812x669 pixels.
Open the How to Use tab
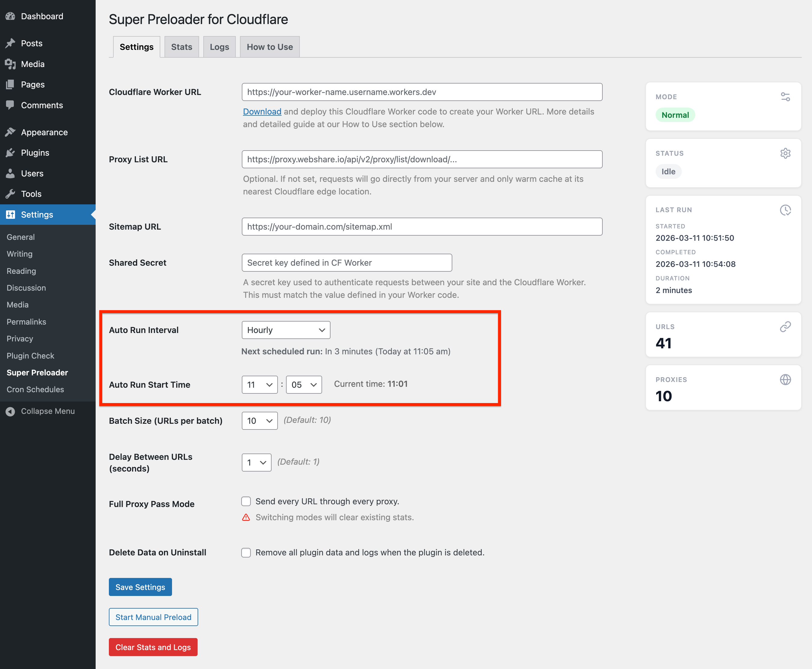(269, 46)
